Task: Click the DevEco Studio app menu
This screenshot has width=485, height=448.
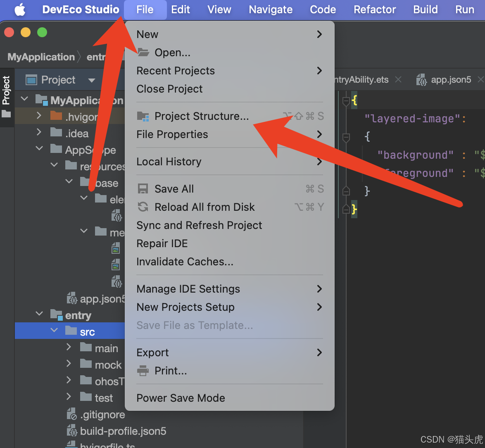Action: click(x=81, y=10)
